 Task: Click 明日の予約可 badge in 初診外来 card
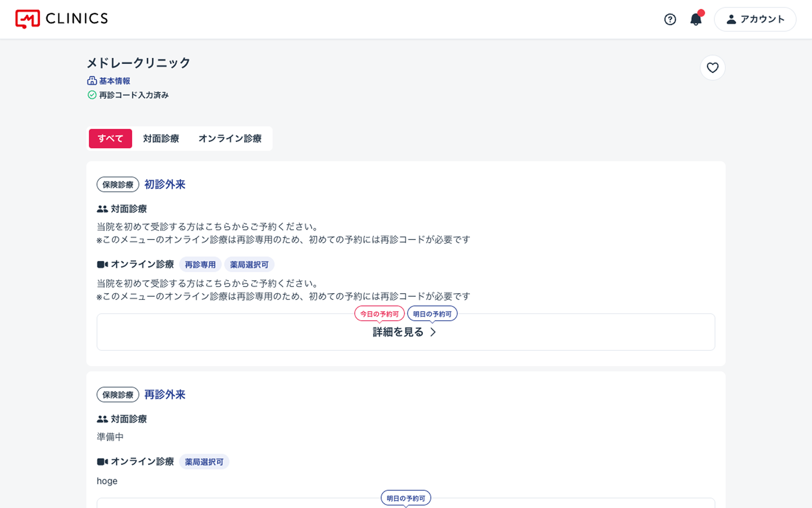coord(432,314)
